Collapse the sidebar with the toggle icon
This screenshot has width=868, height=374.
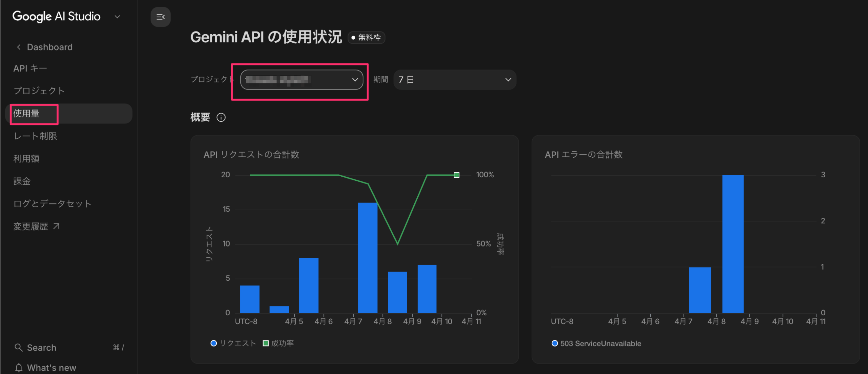[160, 17]
